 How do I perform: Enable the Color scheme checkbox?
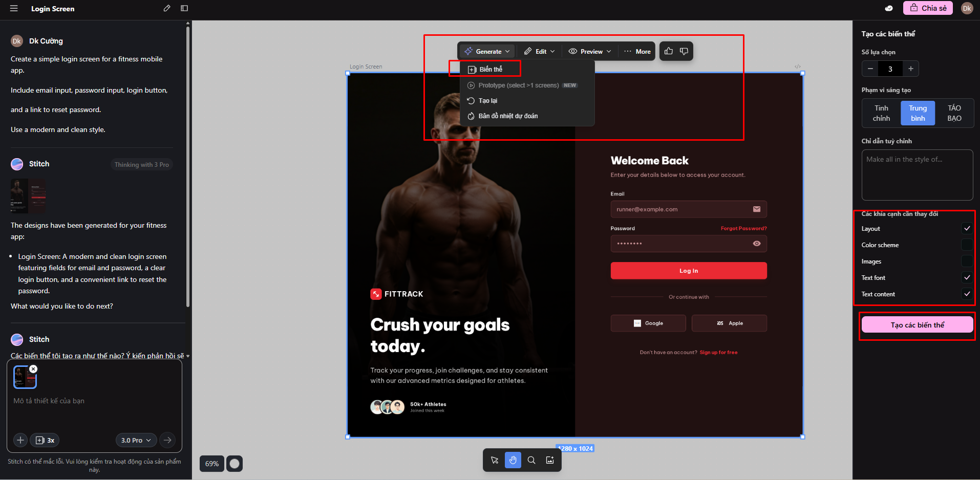click(967, 245)
